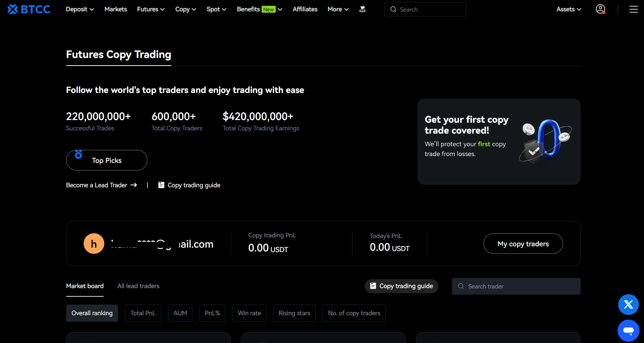Expand the More dropdown menu
Image resolution: width=644 pixels, height=343 pixels.
[x=338, y=9]
